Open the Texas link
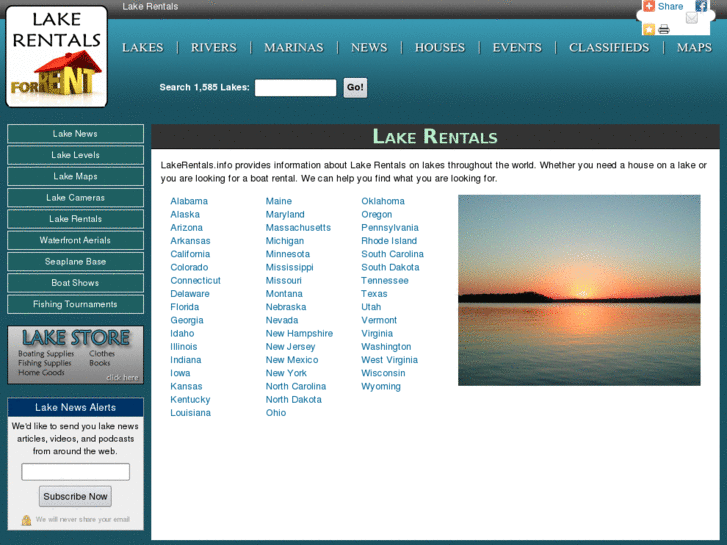This screenshot has width=727, height=545. click(x=374, y=294)
